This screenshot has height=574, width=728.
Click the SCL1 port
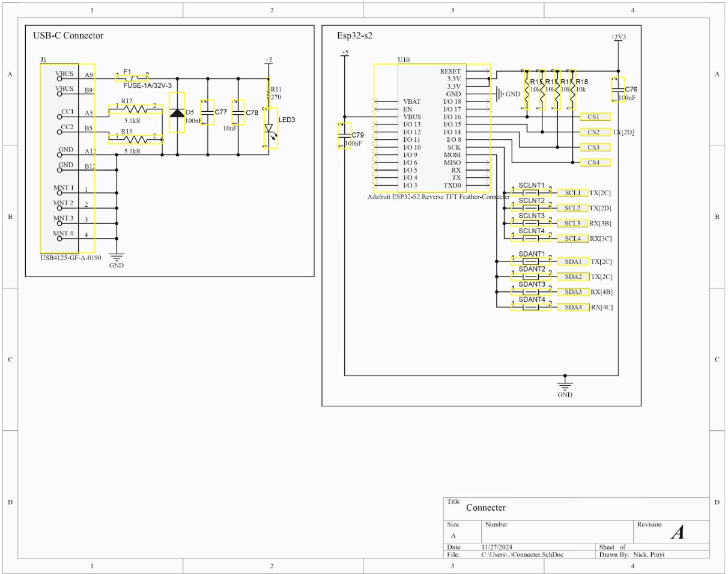[573, 193]
